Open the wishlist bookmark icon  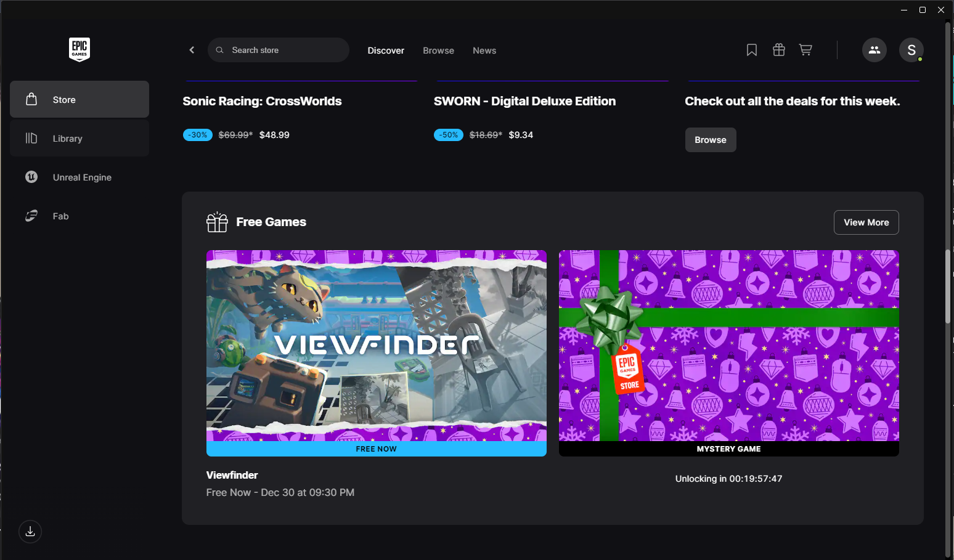point(751,50)
